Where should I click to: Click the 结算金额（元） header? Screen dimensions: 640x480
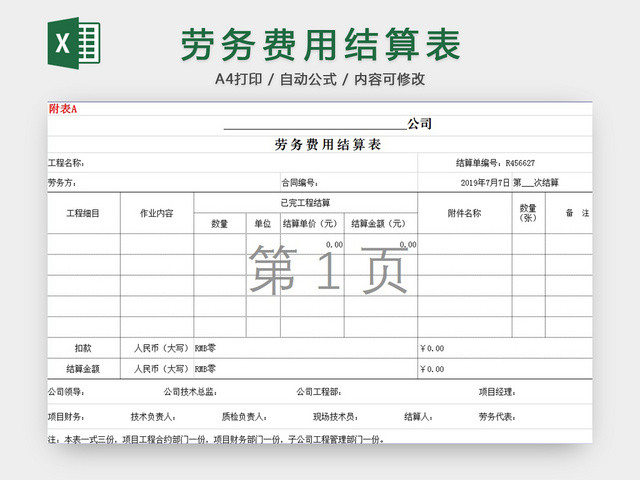380,224
